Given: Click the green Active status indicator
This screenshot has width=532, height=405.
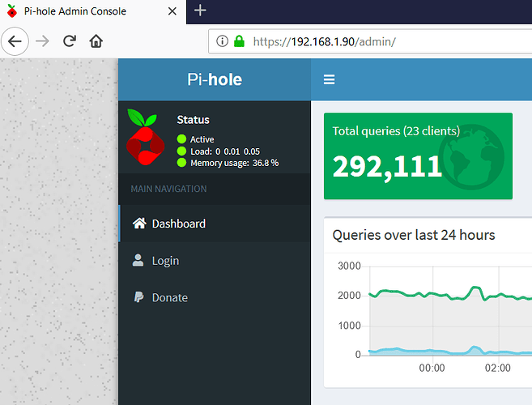Looking at the screenshot, I should (182, 139).
